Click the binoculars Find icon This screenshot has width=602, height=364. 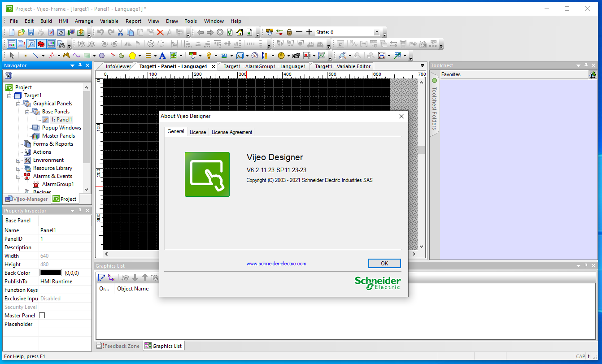(61, 44)
